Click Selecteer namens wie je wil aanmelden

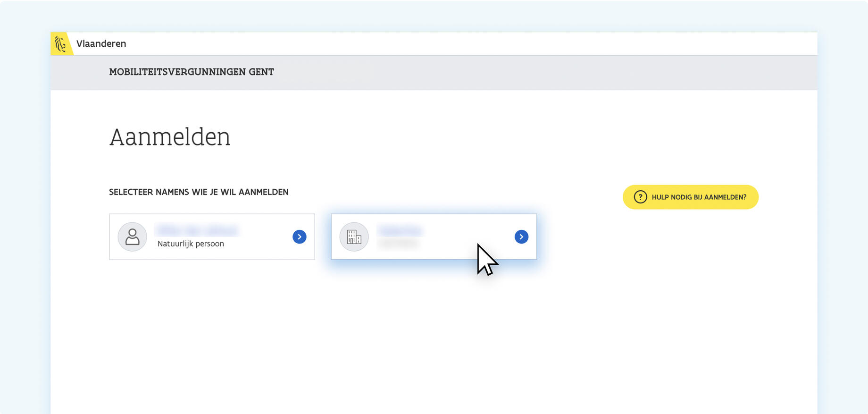(x=199, y=192)
